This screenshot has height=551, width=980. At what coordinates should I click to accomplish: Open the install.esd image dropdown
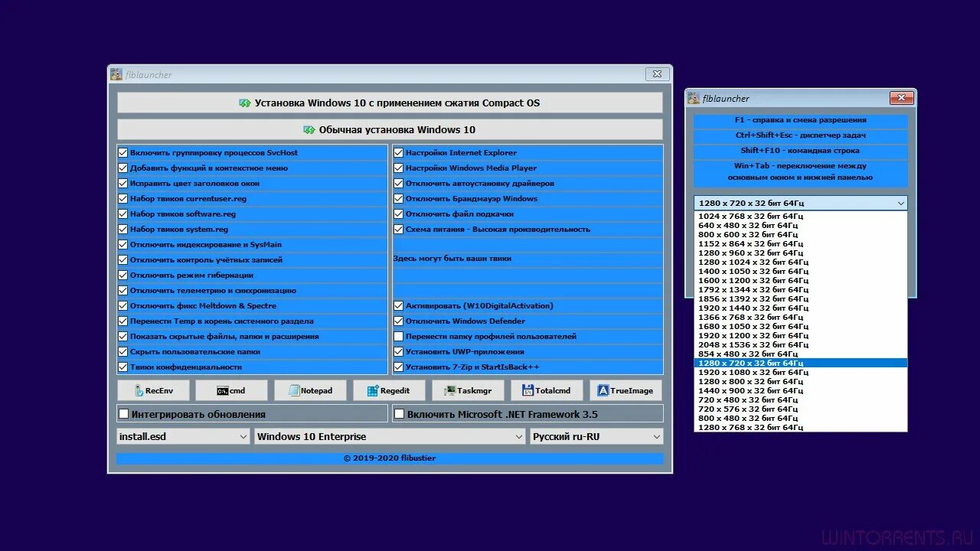tap(183, 436)
